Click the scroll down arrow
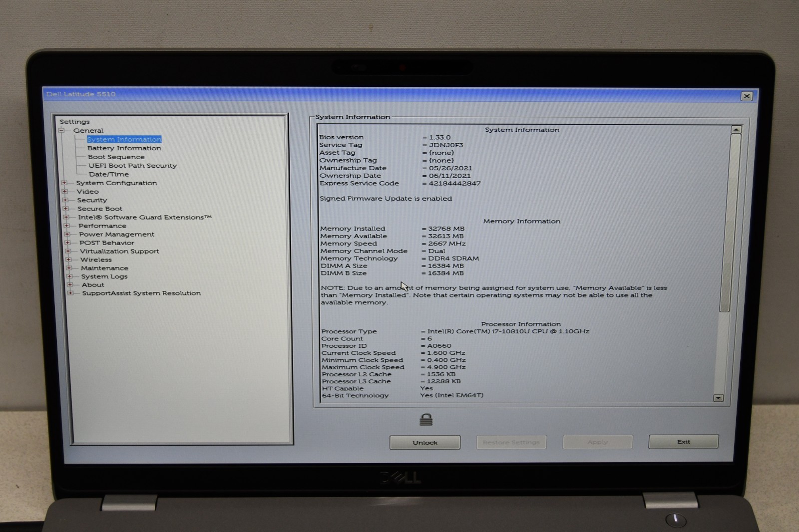Viewport: 799px width, 532px height. 719,398
